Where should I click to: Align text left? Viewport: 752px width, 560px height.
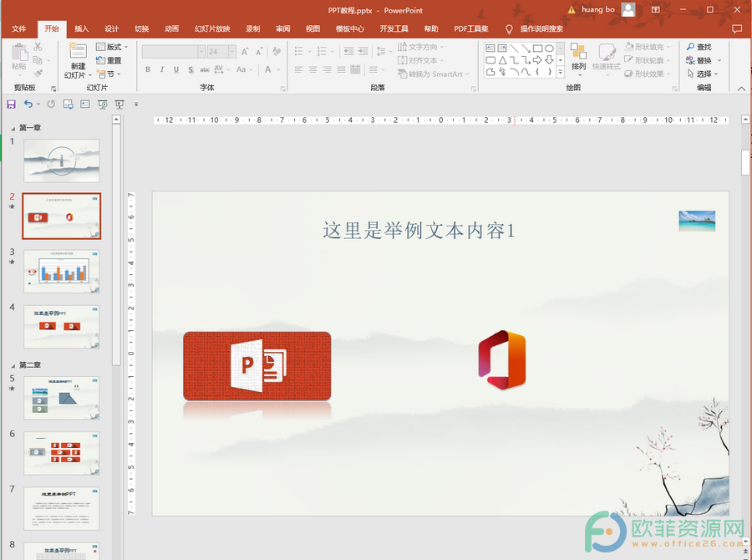point(298,69)
